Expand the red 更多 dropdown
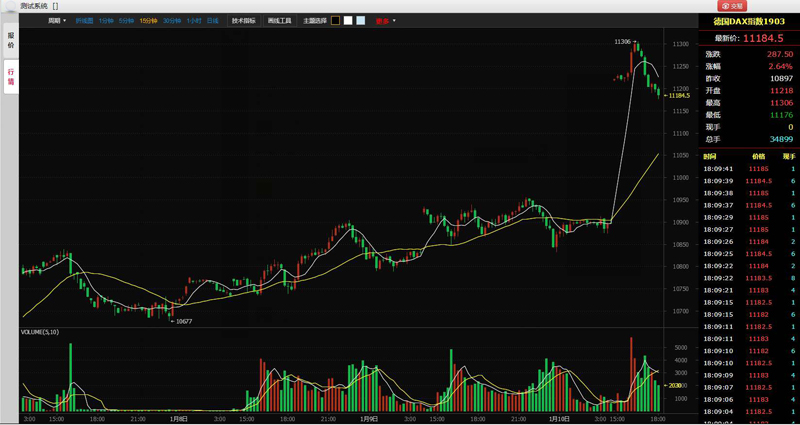 tap(386, 21)
